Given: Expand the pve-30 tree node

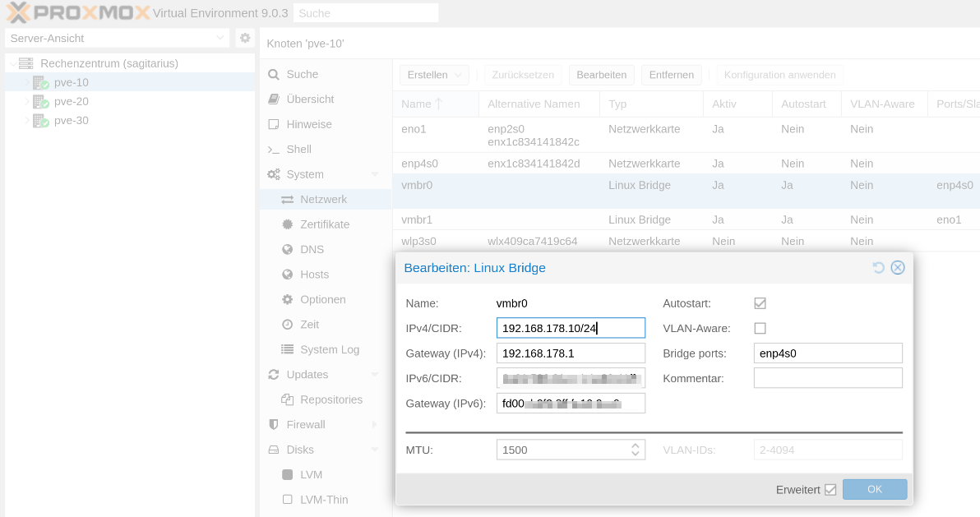Looking at the screenshot, I should (26, 121).
